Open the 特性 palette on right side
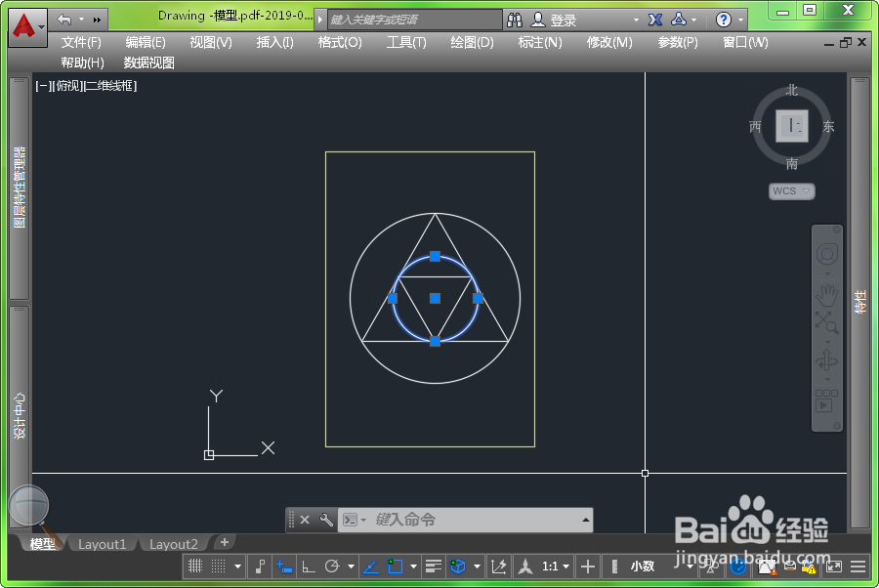This screenshot has width=879, height=588. [859, 302]
